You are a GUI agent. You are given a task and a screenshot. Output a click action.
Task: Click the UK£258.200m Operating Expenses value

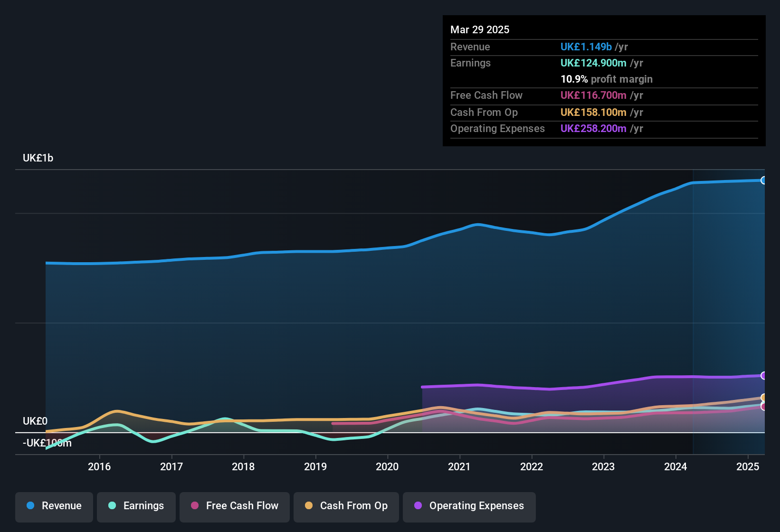click(x=593, y=128)
